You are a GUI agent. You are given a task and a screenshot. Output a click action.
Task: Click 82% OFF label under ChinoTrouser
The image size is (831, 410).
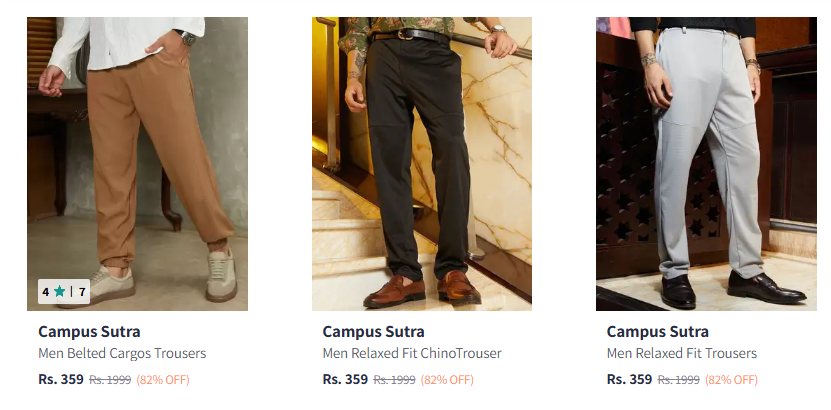click(447, 380)
